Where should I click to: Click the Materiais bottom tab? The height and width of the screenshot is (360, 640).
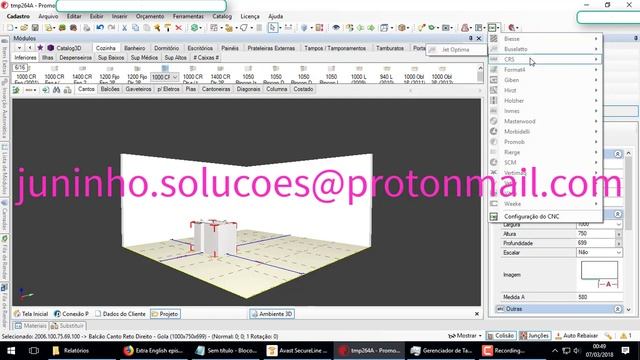[x=31, y=326]
